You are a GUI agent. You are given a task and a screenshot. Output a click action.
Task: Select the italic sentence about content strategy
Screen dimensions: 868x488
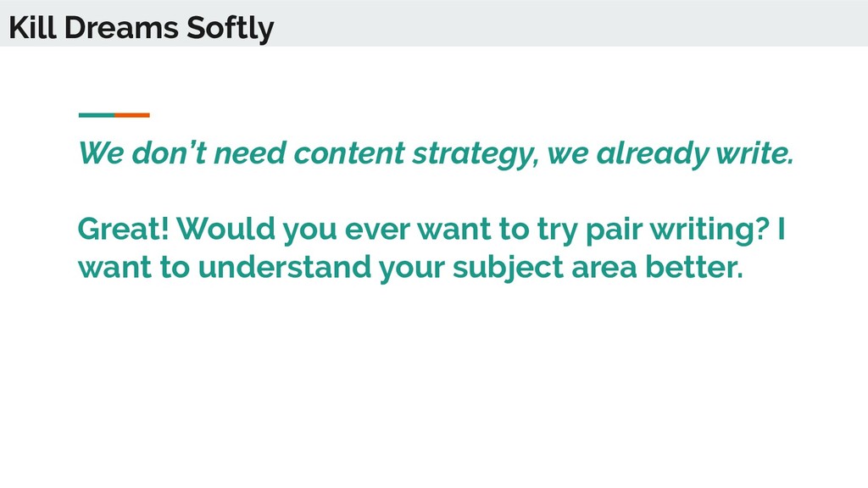[437, 153]
